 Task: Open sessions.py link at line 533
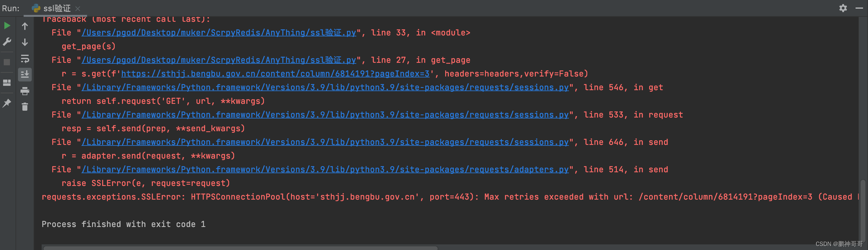pyautogui.click(x=325, y=115)
